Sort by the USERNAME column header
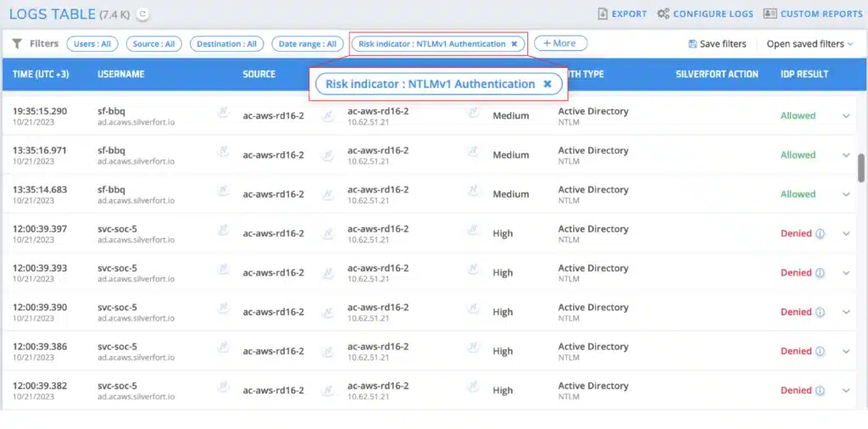The height and width of the screenshot is (429, 868). [x=120, y=74]
